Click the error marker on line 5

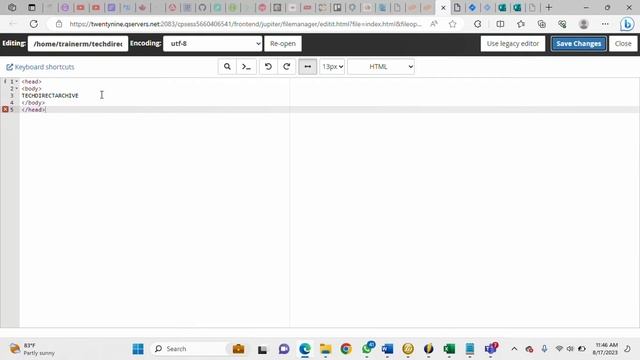[x=5, y=109]
